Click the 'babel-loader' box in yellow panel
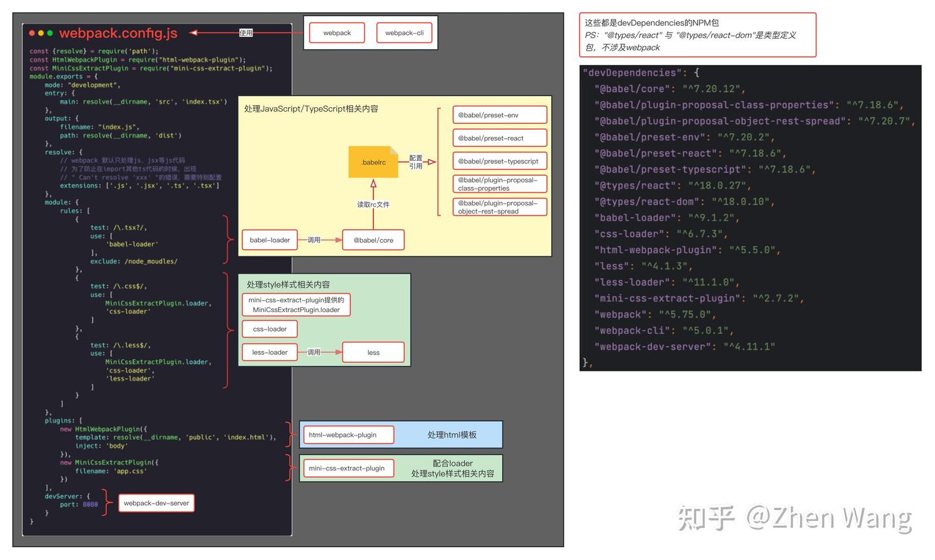Screen dimensions: 935x560 click(270, 240)
